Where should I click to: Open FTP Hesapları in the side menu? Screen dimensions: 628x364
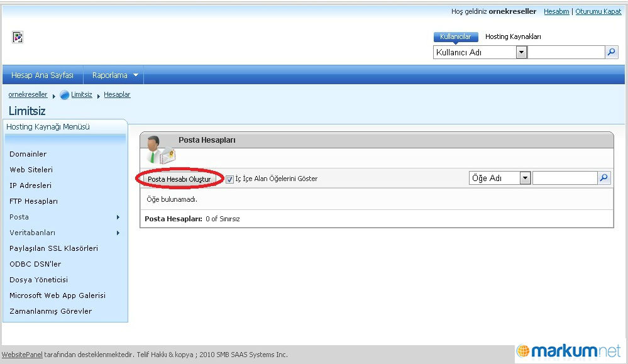coord(34,201)
